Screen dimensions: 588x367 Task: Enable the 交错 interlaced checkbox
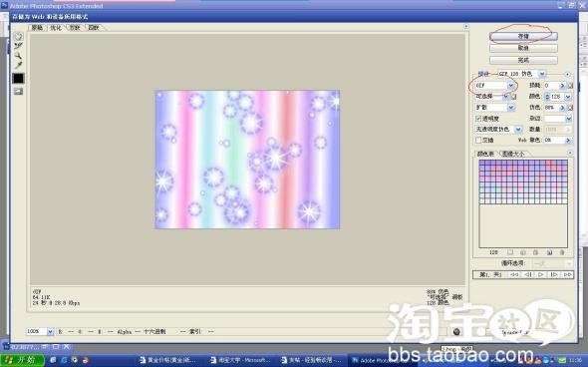tap(478, 140)
